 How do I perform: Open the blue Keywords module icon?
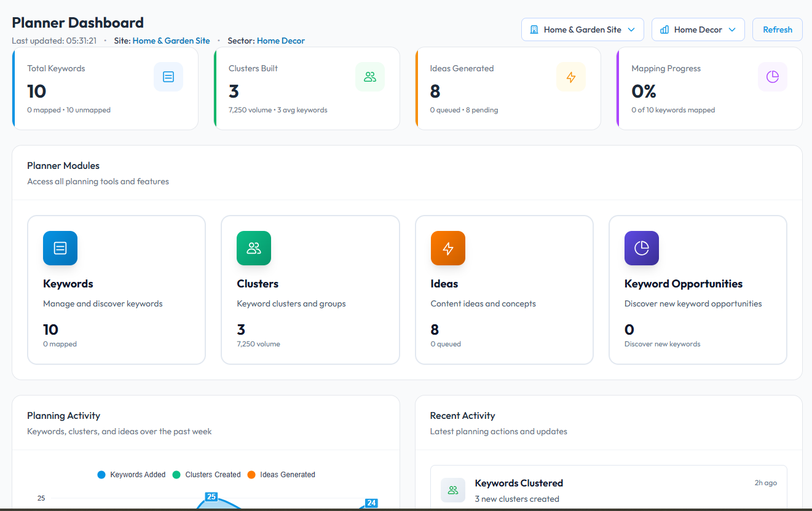click(60, 248)
